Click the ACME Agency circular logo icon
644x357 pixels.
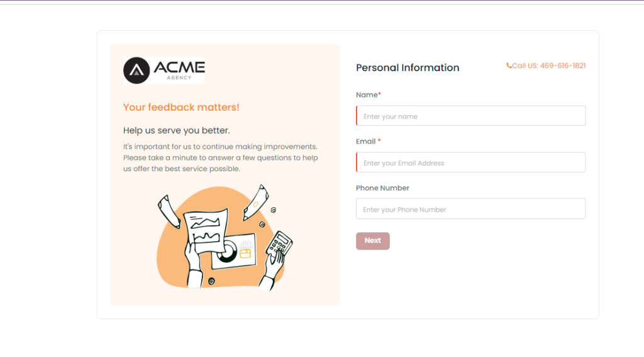click(136, 71)
